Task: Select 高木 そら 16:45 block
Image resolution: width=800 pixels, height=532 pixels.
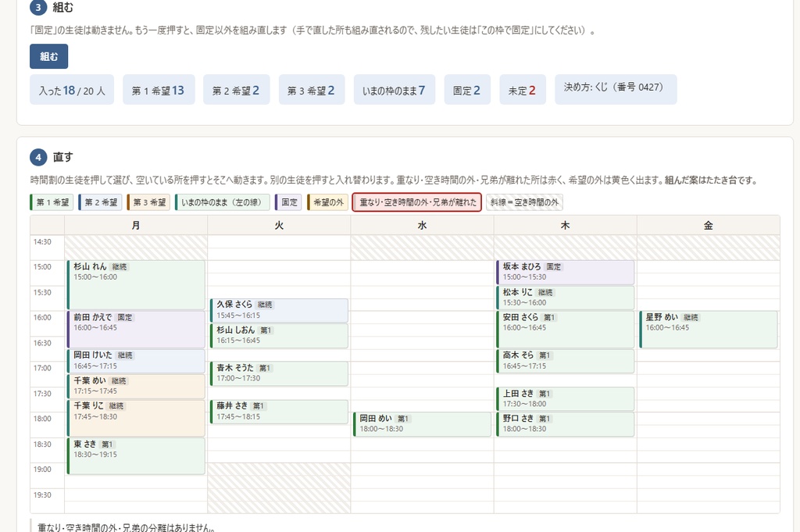Action: (x=566, y=361)
